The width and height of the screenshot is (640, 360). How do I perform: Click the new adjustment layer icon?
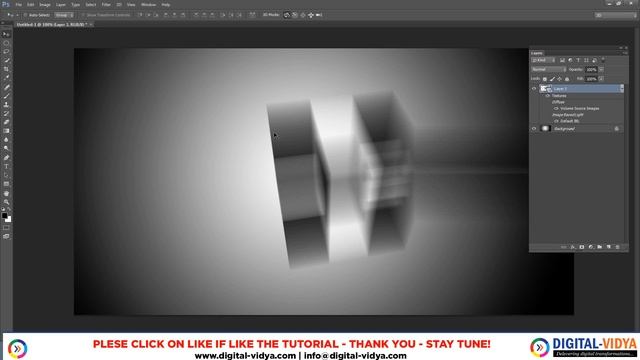click(x=591, y=247)
